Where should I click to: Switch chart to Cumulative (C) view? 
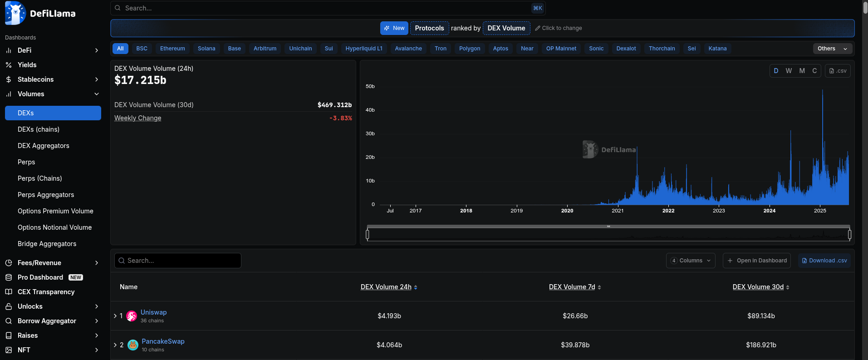pos(814,71)
